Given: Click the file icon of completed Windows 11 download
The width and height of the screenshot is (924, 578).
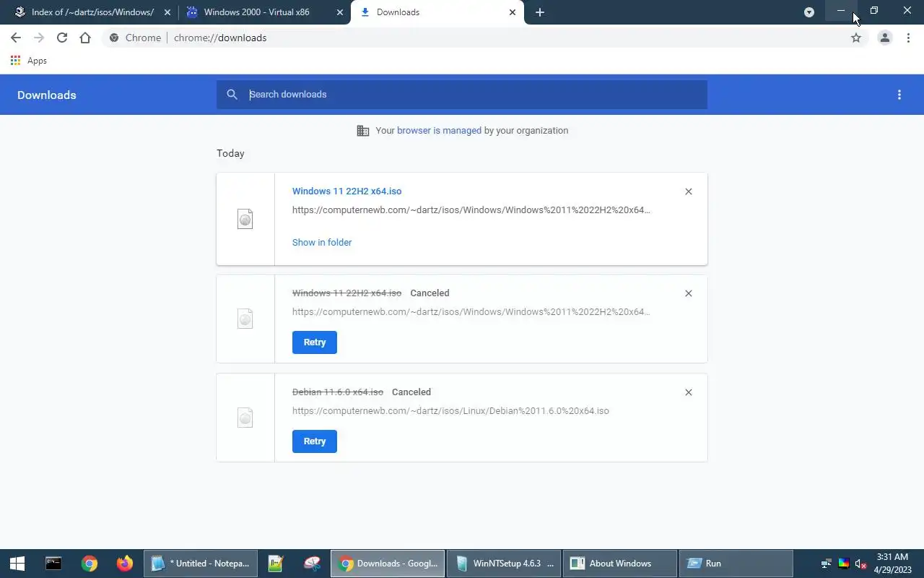Looking at the screenshot, I should pos(245,219).
